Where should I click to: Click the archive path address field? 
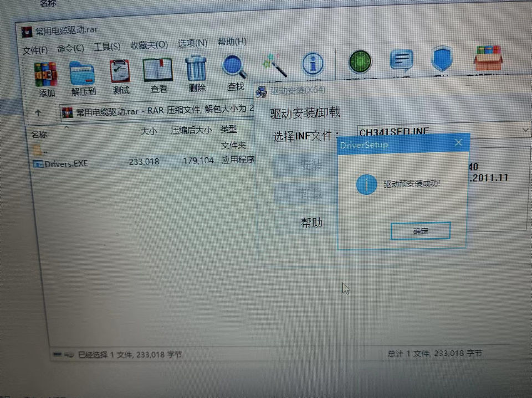[x=157, y=111]
